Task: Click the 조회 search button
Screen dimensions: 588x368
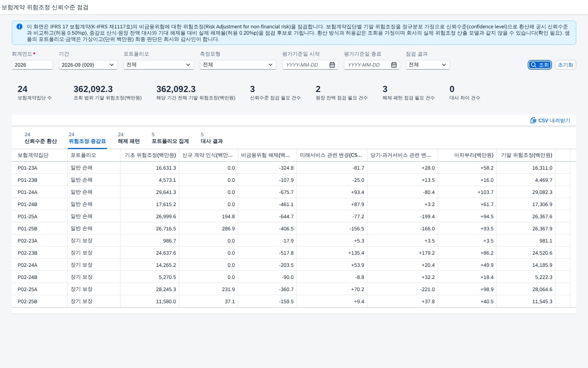Action: pyautogui.click(x=540, y=65)
